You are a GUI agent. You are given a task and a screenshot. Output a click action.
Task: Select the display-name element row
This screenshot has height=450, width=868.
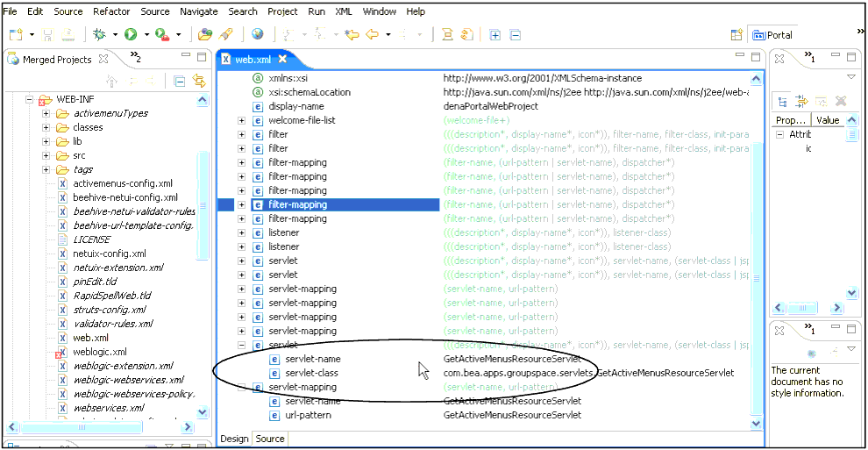(x=296, y=106)
